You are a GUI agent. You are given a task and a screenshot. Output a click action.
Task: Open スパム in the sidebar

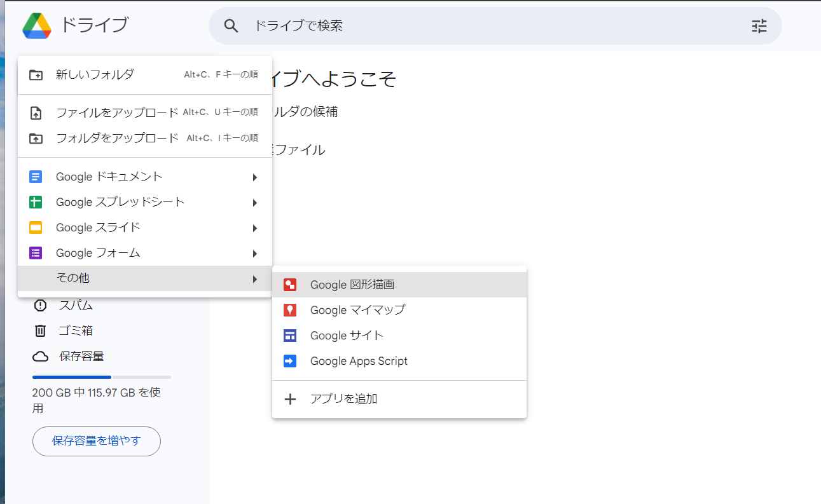(76, 305)
